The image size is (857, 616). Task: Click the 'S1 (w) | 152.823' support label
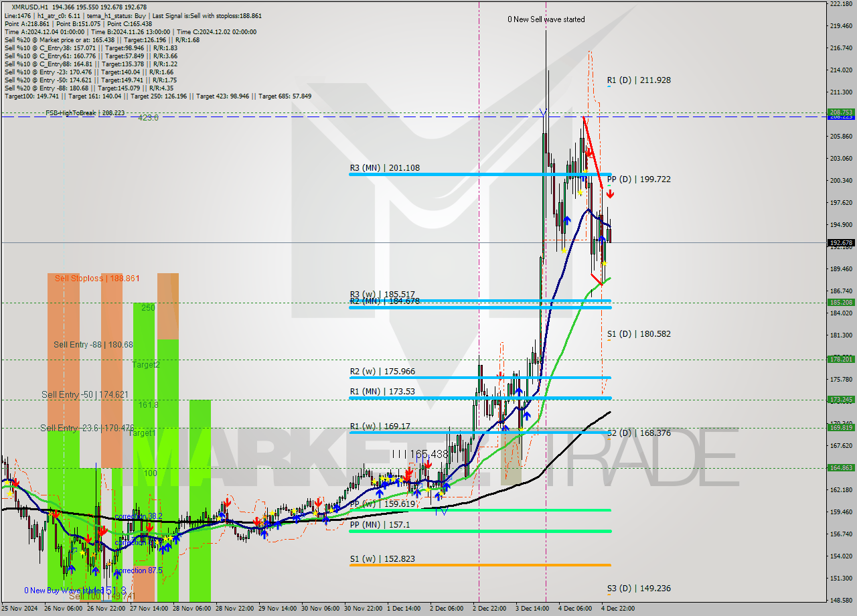coord(382,559)
